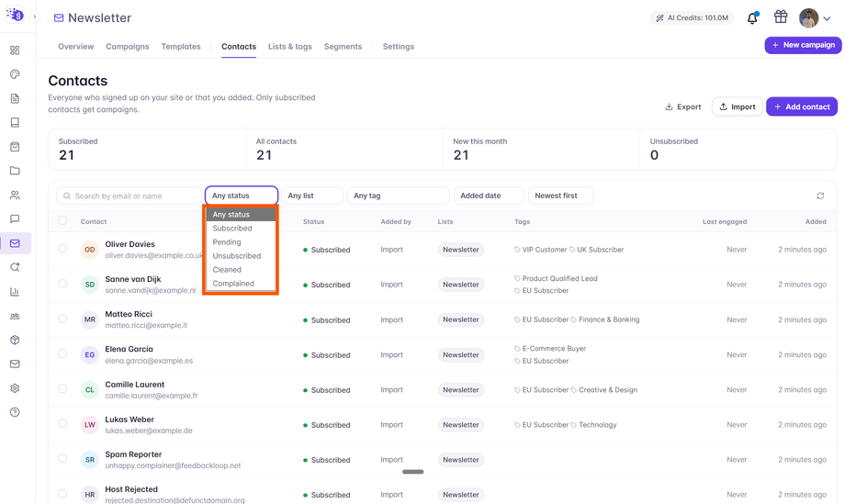This screenshot has height=504, width=845.
Task: Switch to the Overview tab
Action: (76, 46)
